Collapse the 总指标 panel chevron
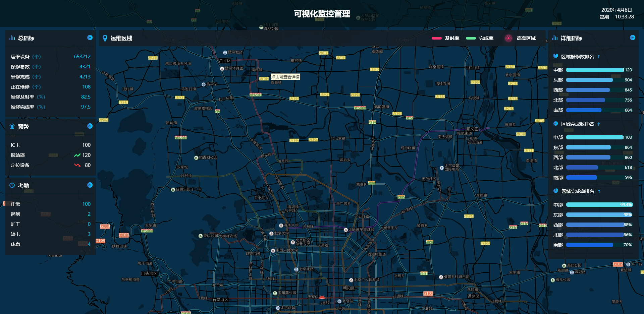 (90, 38)
